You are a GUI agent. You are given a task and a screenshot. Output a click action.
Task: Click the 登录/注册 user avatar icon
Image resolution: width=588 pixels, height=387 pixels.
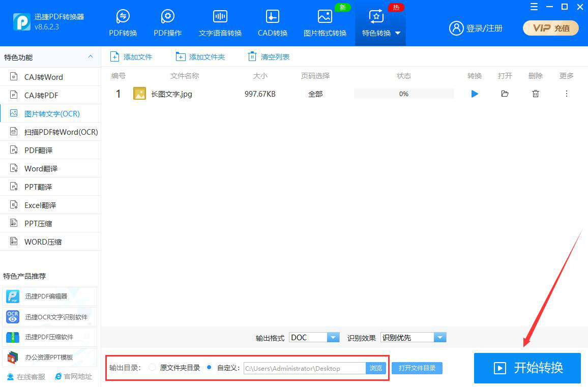tap(456, 28)
